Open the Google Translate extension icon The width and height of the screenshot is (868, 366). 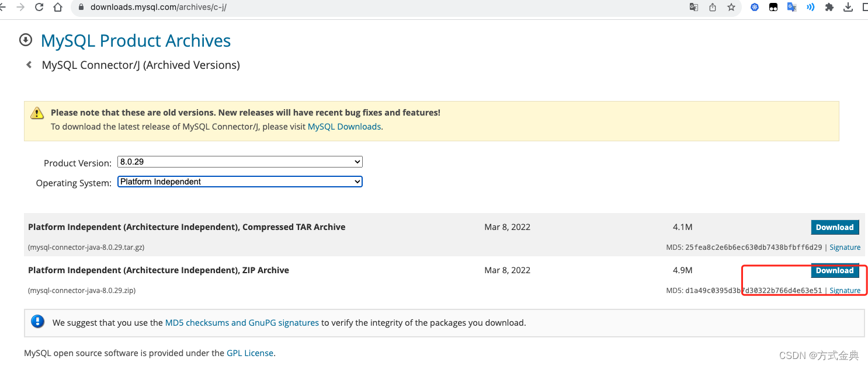coord(792,8)
